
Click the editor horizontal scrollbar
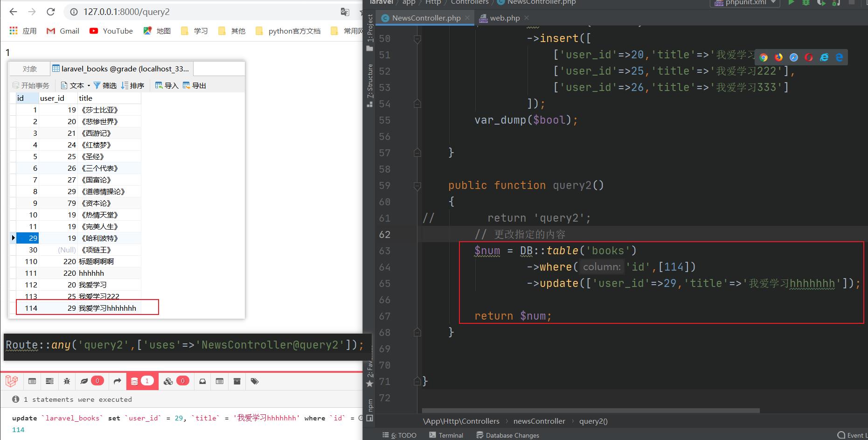pyautogui.click(x=591, y=411)
